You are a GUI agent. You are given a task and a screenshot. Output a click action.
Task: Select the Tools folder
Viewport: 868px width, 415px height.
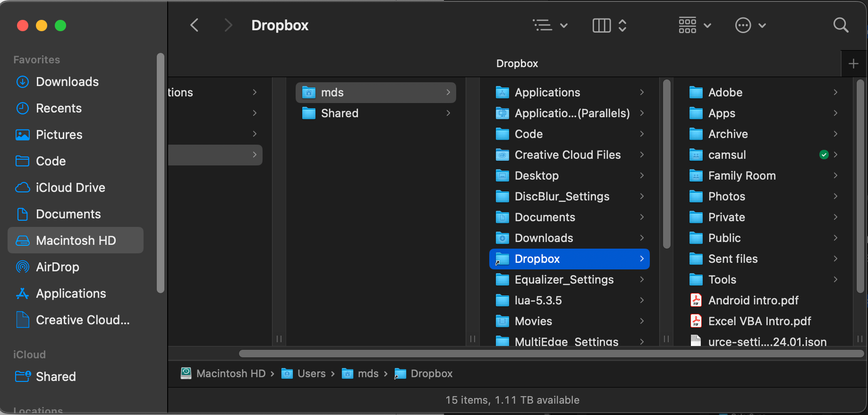tap(763, 280)
